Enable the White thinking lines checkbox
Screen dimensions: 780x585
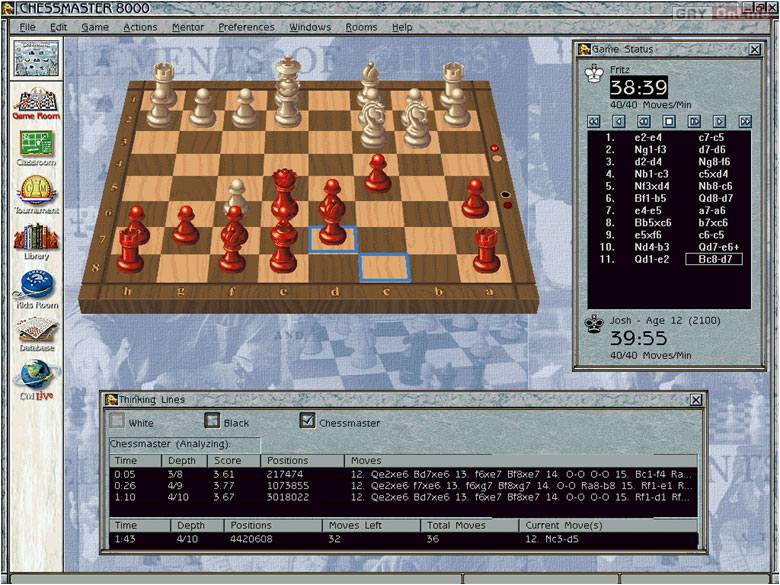[x=117, y=421]
